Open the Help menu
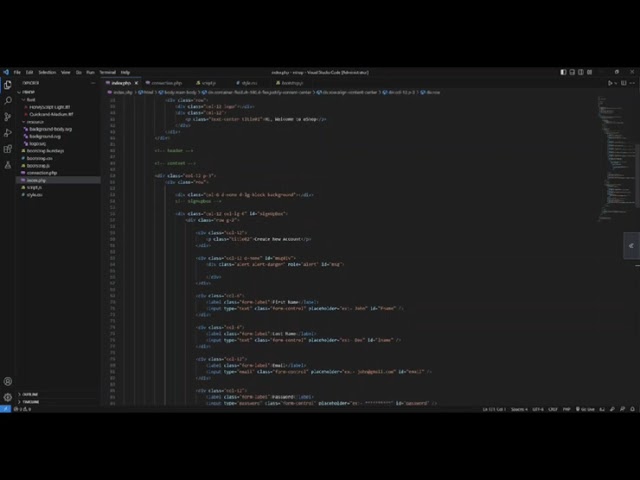 125,72
